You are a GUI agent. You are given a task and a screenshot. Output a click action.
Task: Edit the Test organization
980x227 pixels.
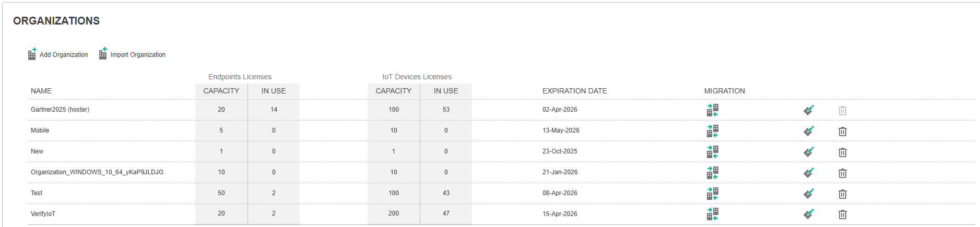coord(809,194)
